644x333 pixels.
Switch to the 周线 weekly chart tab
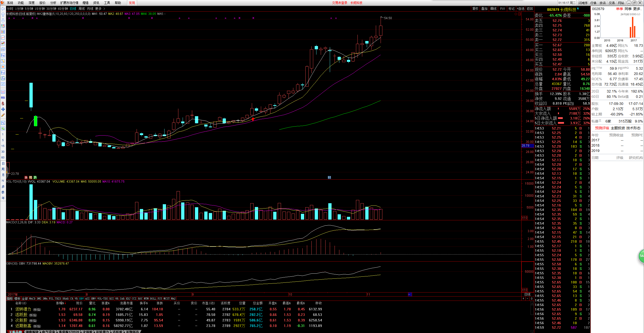click(82, 9)
